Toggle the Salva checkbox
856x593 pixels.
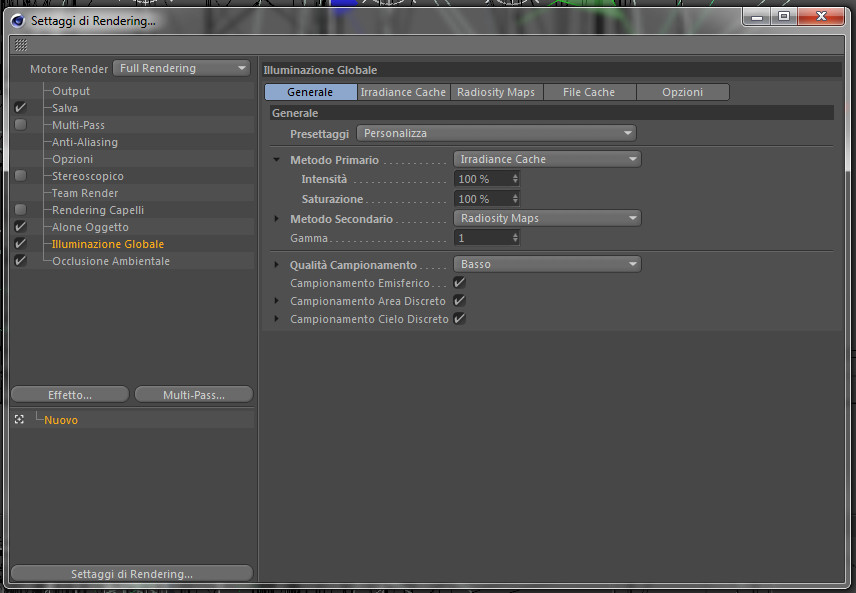click(20, 108)
